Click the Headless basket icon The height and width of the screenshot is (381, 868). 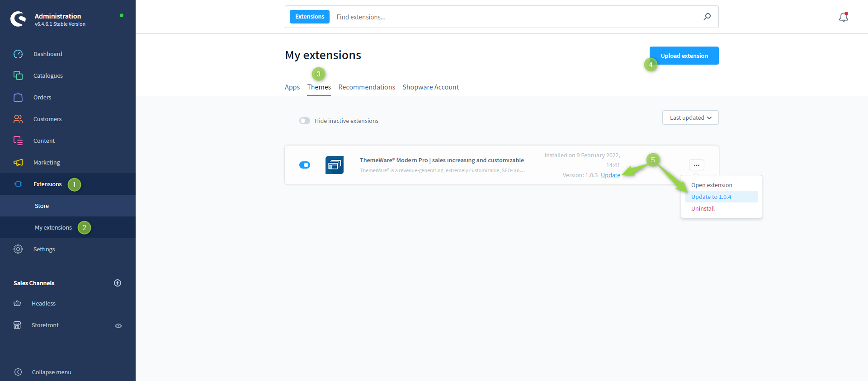(x=17, y=303)
